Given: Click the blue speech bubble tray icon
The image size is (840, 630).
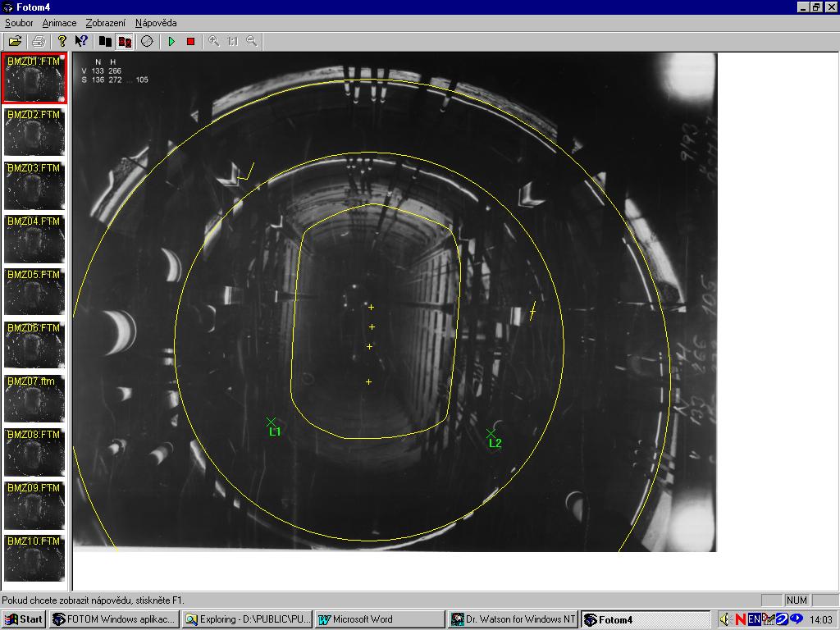Looking at the screenshot, I should click(796, 619).
